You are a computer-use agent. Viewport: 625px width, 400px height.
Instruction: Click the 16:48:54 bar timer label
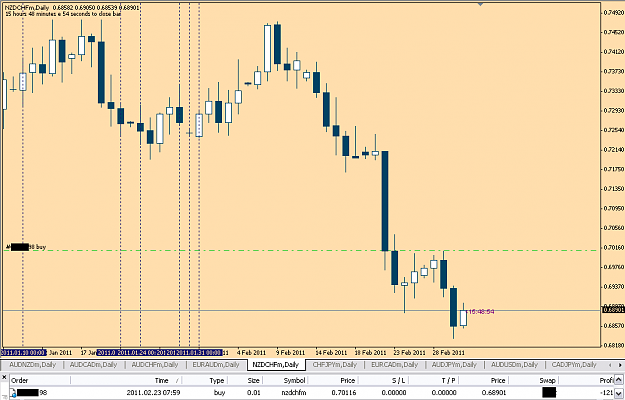480,312
